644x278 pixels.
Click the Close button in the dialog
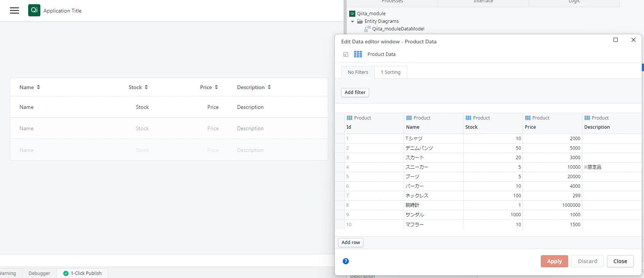click(x=620, y=261)
